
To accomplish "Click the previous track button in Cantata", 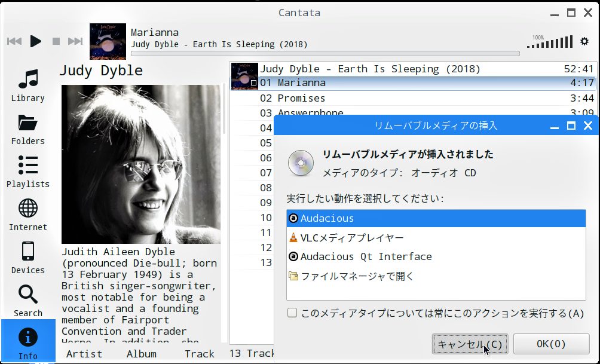I will click(14, 41).
